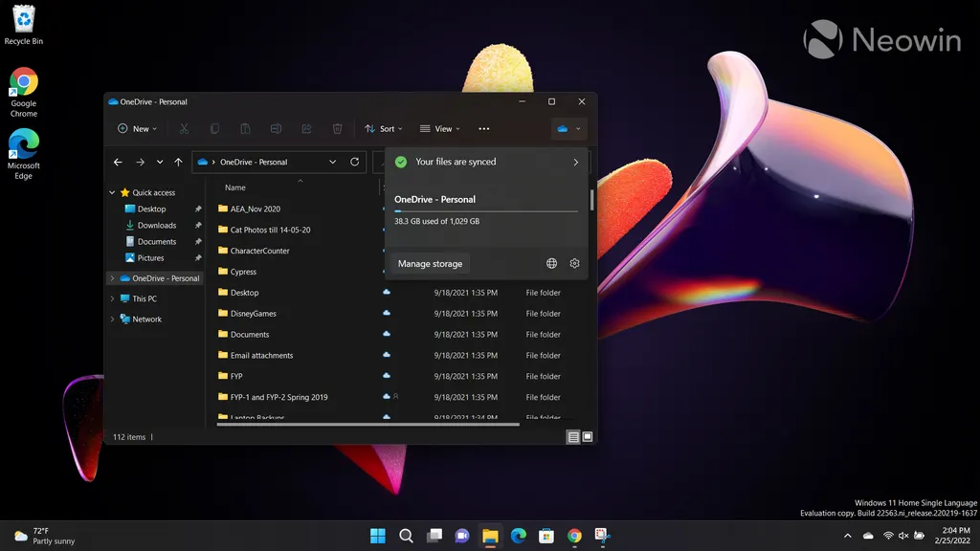Screen dimensions: 980x551
Task: Expand the address bar history dropdown
Action: click(x=332, y=162)
